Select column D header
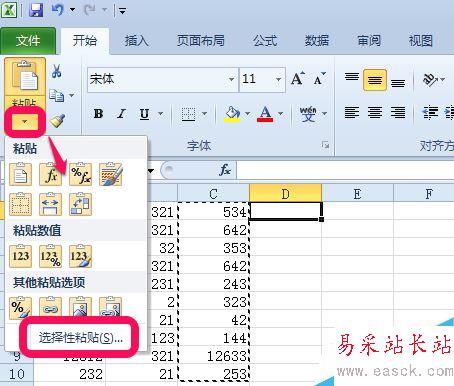Viewport: 454px width, 386px height. pyautogui.click(x=285, y=193)
